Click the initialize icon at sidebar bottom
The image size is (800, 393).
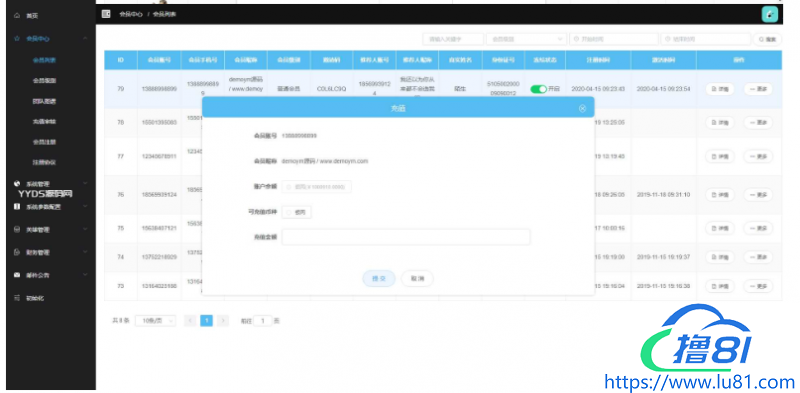17,298
